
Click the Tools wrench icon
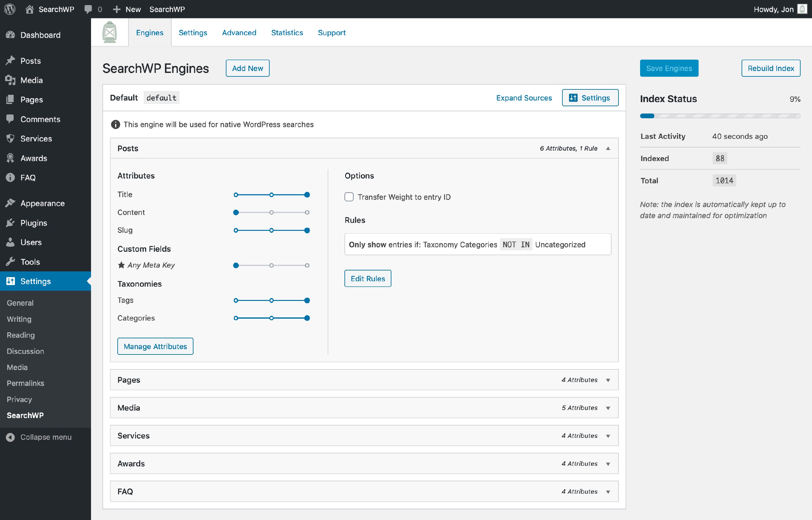click(x=10, y=262)
